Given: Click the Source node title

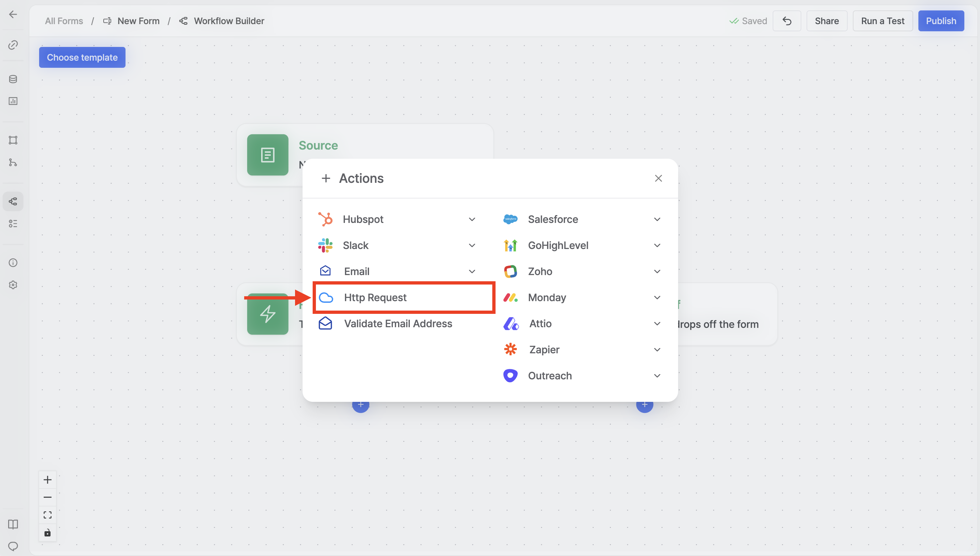Looking at the screenshot, I should point(318,145).
